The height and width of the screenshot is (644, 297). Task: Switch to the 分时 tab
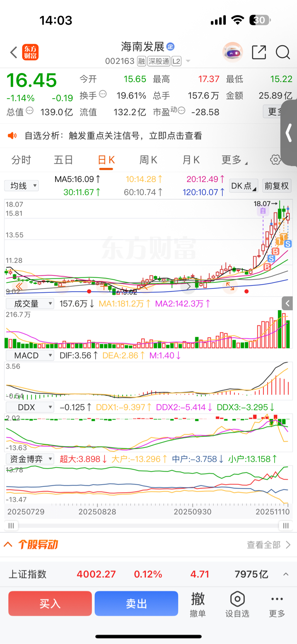coord(21,160)
